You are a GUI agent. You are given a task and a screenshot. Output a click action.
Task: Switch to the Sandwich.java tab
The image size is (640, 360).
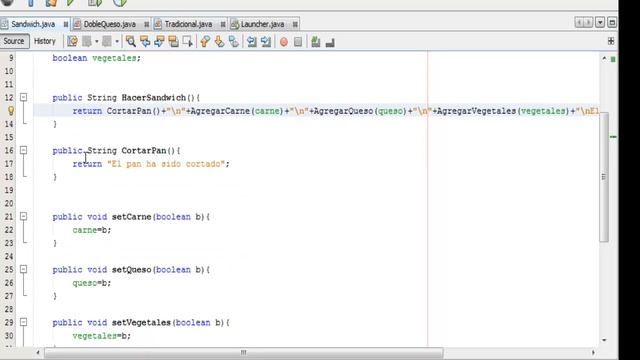click(x=33, y=24)
